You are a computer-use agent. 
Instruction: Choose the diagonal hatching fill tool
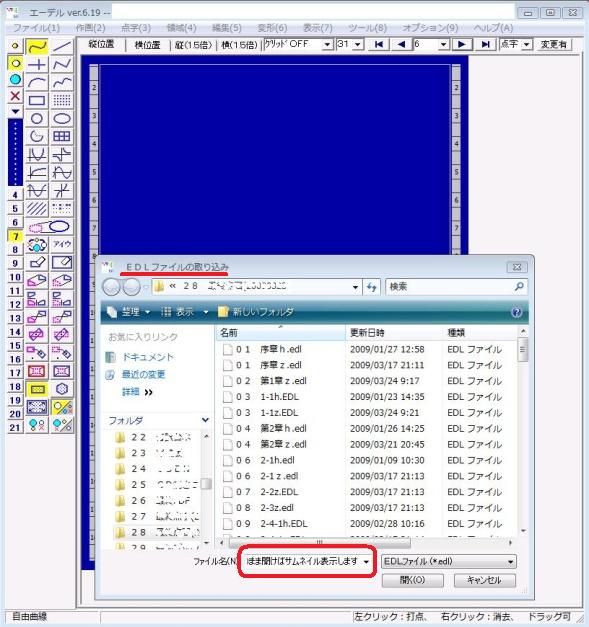coord(37,208)
